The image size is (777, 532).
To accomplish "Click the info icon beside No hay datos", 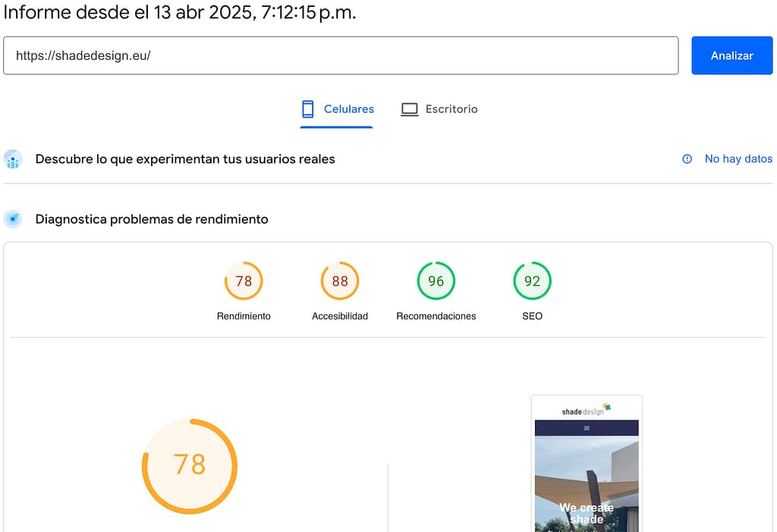I will (687, 159).
